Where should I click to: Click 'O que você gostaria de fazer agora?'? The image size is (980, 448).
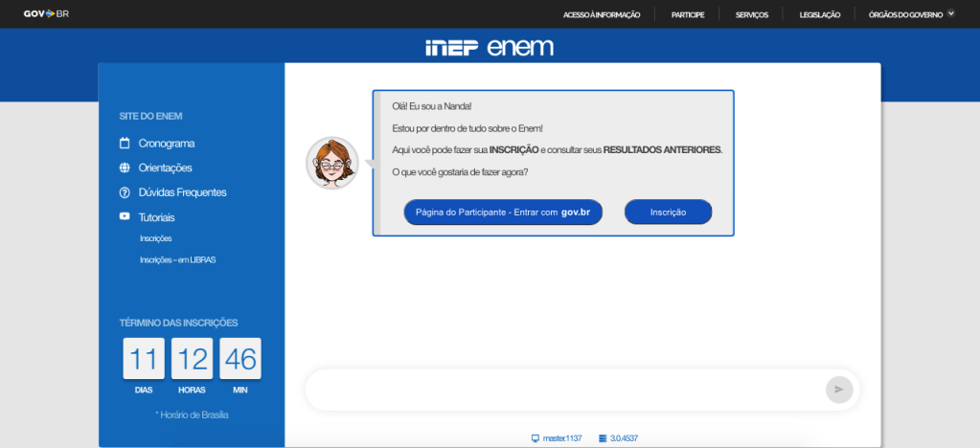(x=460, y=171)
